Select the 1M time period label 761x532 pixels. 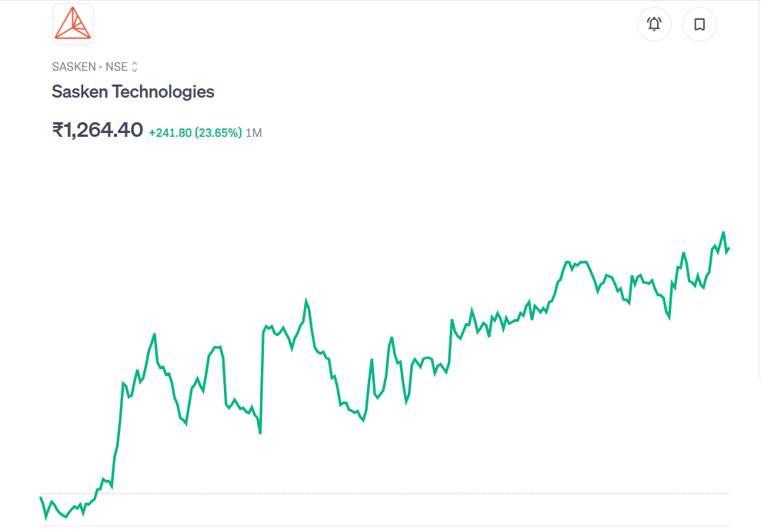(254, 132)
